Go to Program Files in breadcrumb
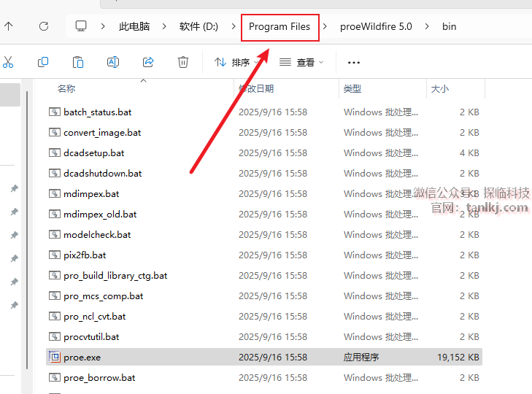Image resolution: width=532 pixels, height=394 pixels. (280, 26)
